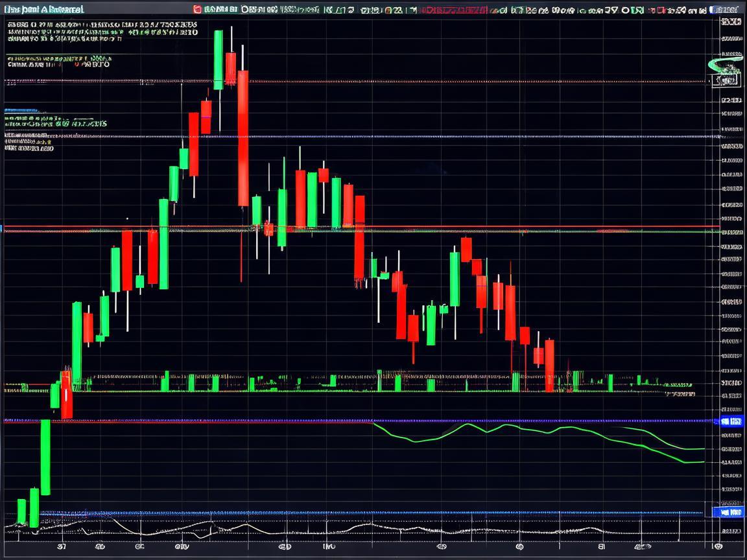Screen dimensions: 747x560
Task: Click the small boxed icon below green swirl
Action: (726, 80)
